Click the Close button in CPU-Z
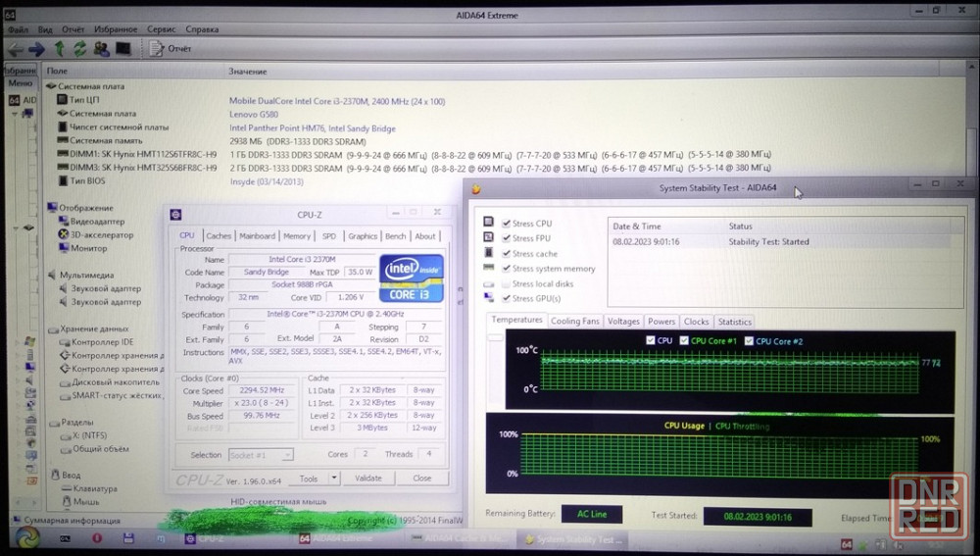This screenshot has width=980, height=556. coord(421,478)
